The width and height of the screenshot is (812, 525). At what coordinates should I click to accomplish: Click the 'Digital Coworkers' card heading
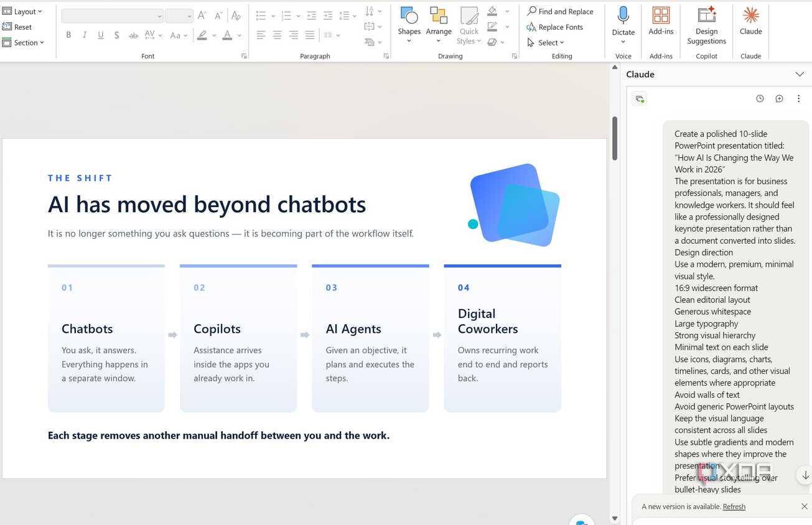488,321
